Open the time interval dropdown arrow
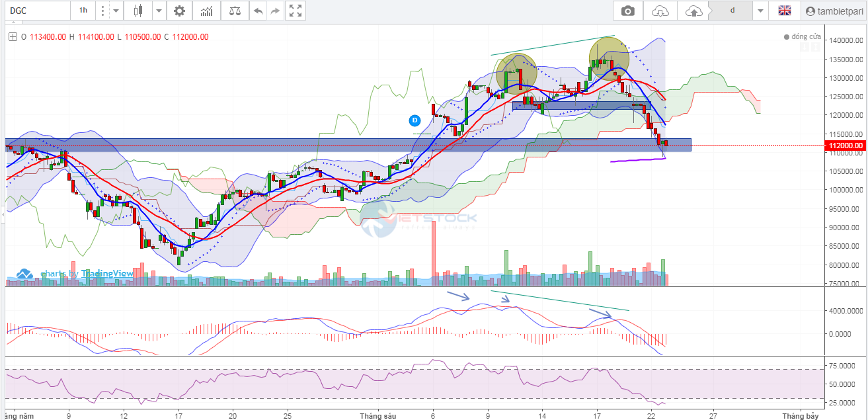Image resolution: width=868 pixels, height=420 pixels. click(116, 11)
